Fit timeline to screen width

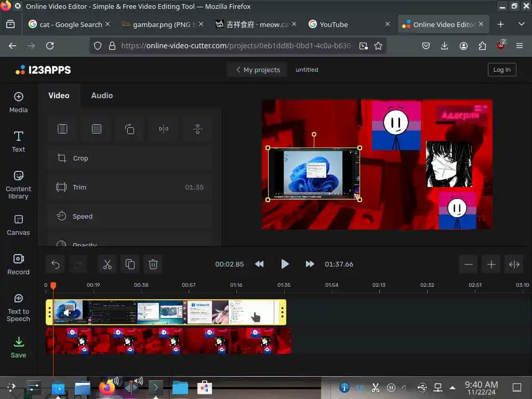[x=514, y=264]
